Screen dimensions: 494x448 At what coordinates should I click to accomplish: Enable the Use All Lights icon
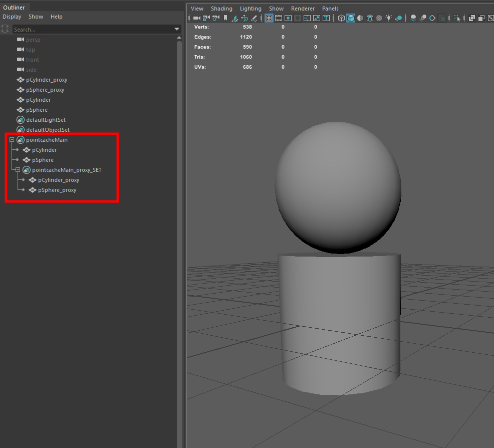coord(389,18)
